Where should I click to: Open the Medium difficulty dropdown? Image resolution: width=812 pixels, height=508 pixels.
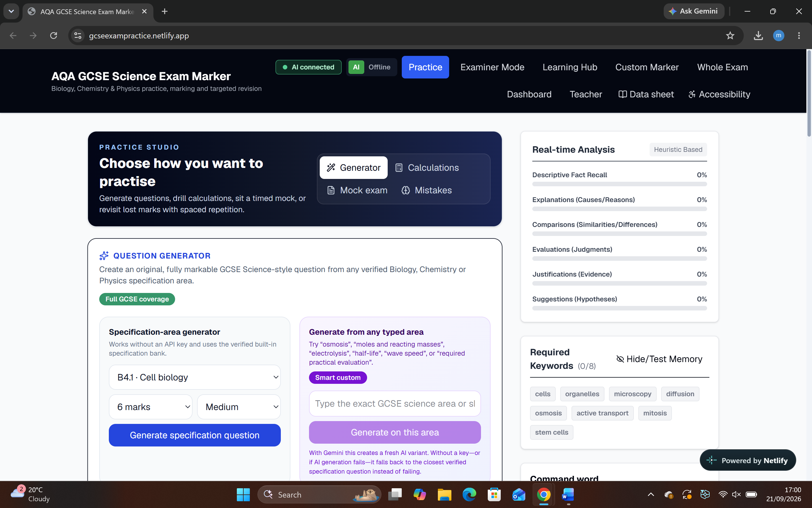[x=239, y=407]
